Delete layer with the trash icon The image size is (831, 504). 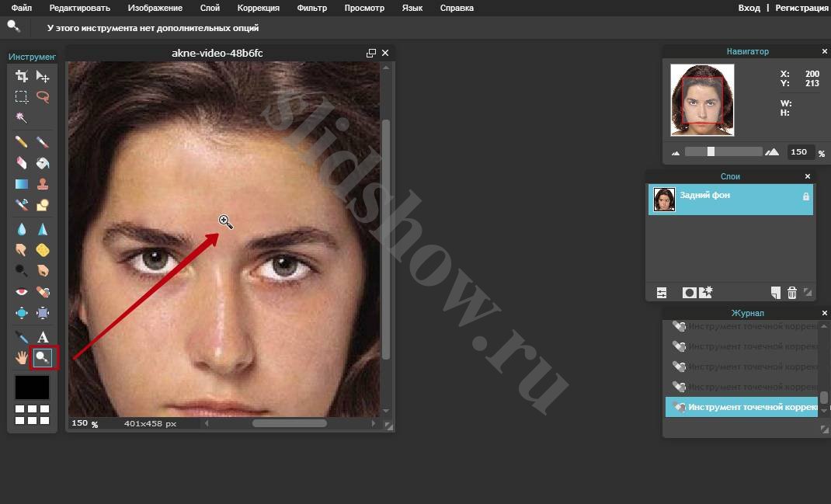tap(792, 293)
